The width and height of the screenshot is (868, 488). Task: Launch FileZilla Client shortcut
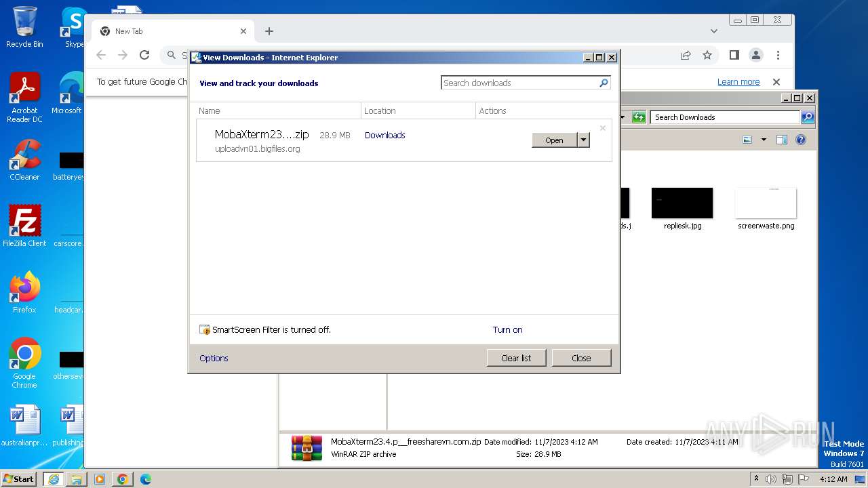click(x=24, y=226)
